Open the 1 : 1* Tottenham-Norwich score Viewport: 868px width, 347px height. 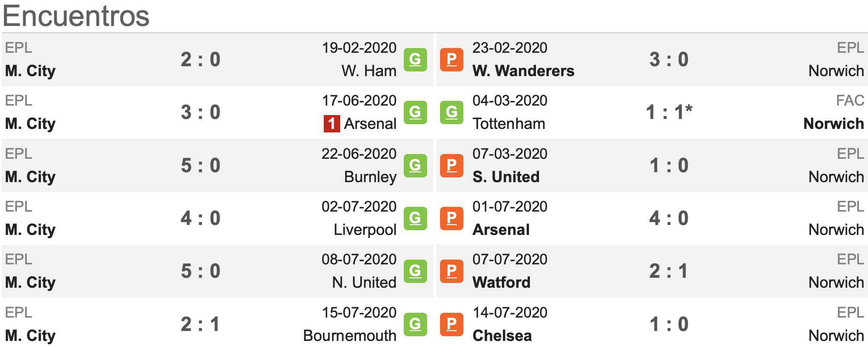(x=669, y=112)
